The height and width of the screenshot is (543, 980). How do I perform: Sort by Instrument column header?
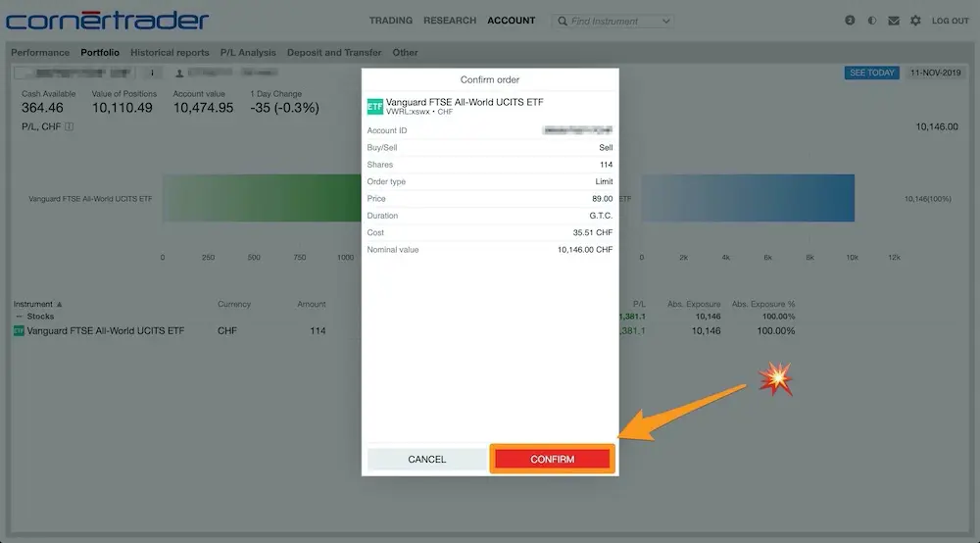(37, 304)
